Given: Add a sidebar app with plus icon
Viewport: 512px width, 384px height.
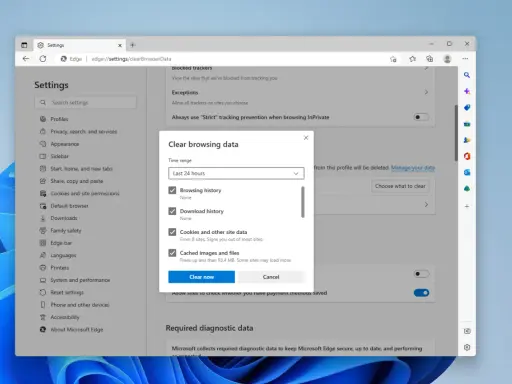Looking at the screenshot, I should pos(467,206).
